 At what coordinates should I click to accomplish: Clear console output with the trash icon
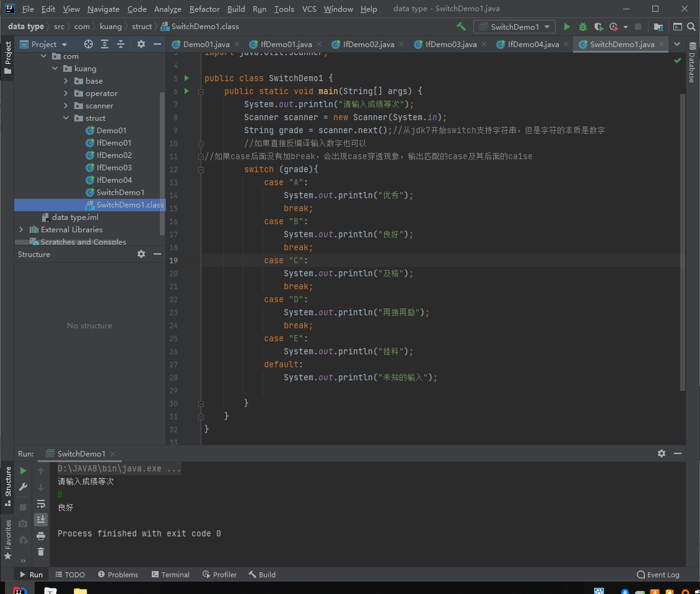(41, 551)
